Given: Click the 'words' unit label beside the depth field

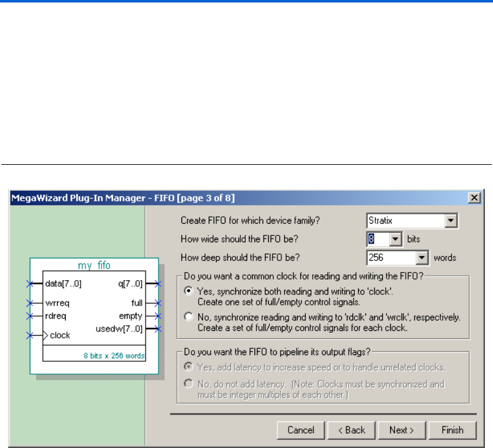Looking at the screenshot, I should coord(445,258).
